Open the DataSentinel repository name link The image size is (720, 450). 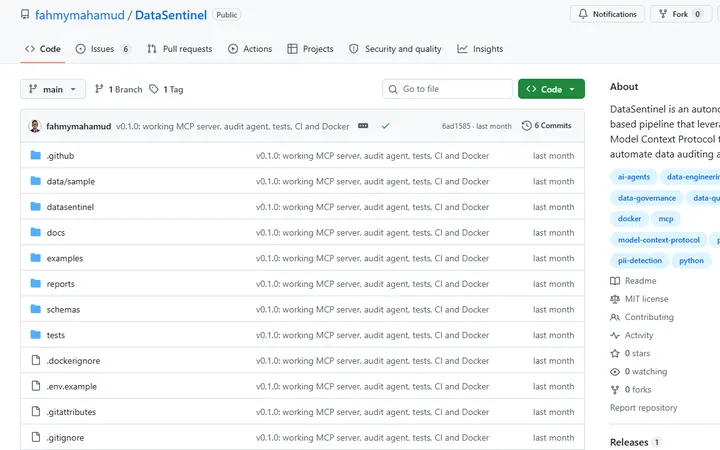171,15
